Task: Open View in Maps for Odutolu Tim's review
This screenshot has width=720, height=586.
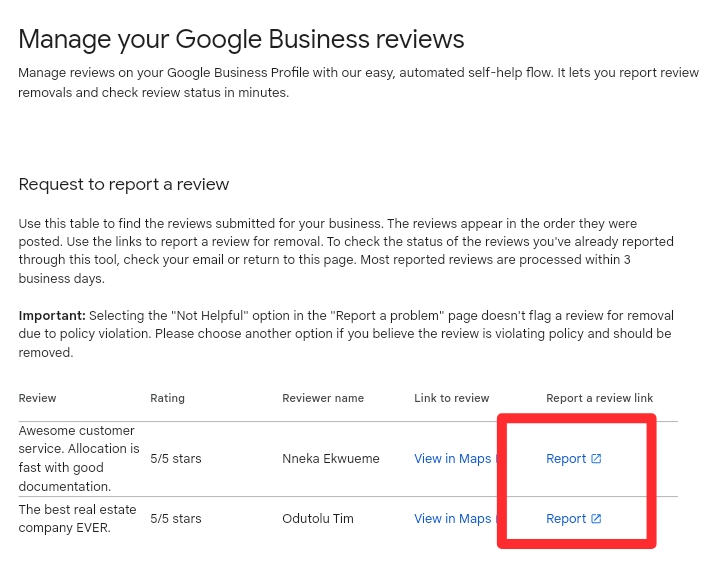Action: click(x=452, y=518)
